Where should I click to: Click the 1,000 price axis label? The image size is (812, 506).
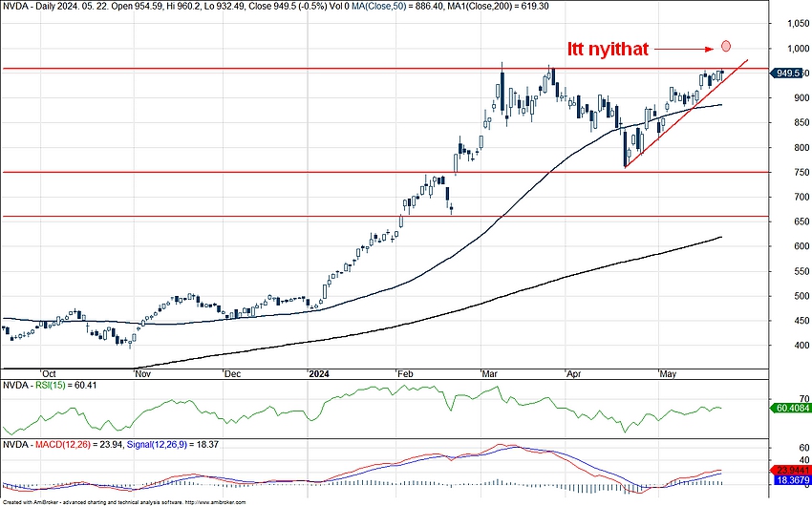(x=798, y=49)
